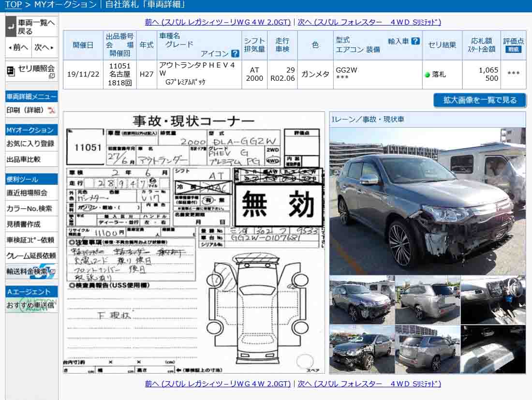This screenshot has width=532, height=400.
Task: Click date cell 19/11/22
Action: pyautogui.click(x=83, y=74)
